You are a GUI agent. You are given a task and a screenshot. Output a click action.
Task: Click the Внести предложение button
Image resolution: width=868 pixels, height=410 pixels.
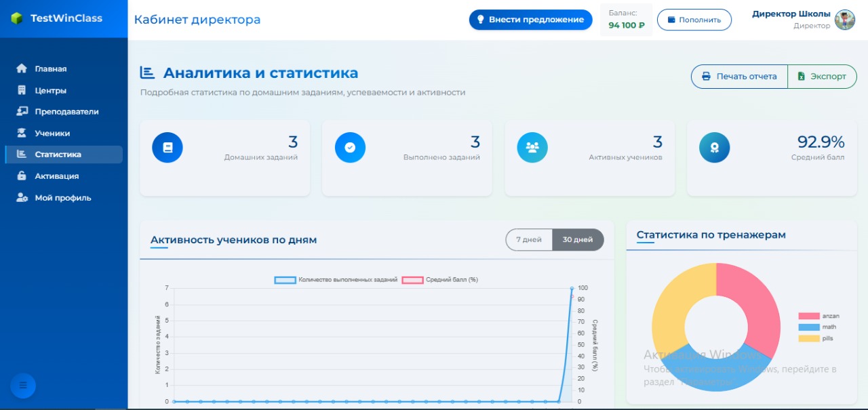point(530,20)
